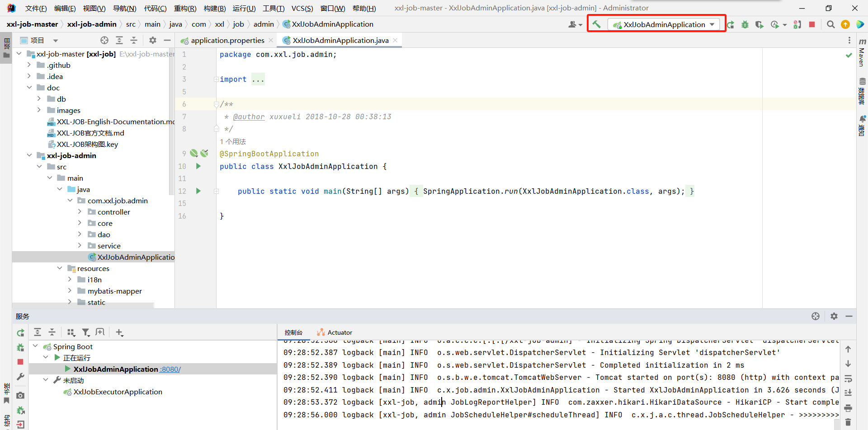Viewport: 868px width, 430px height.
Task: Open the :8080/ link in Services
Action: click(x=170, y=369)
